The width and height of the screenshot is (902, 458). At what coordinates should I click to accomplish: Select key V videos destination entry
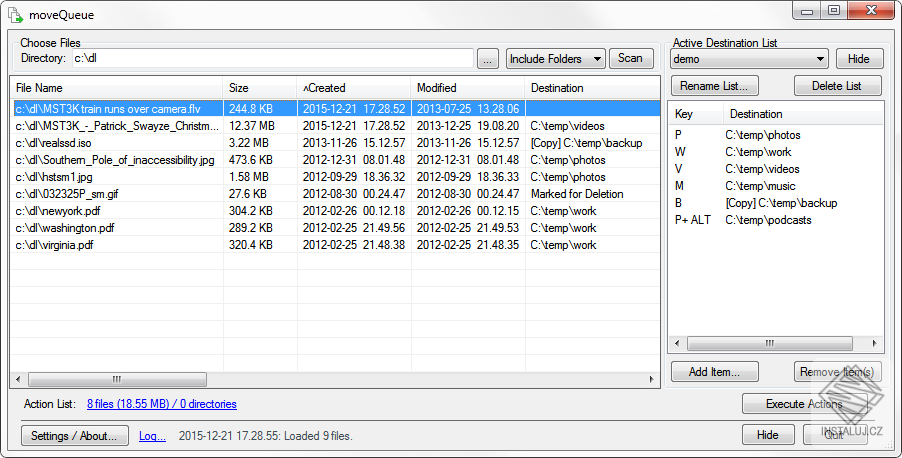[x=775, y=169]
